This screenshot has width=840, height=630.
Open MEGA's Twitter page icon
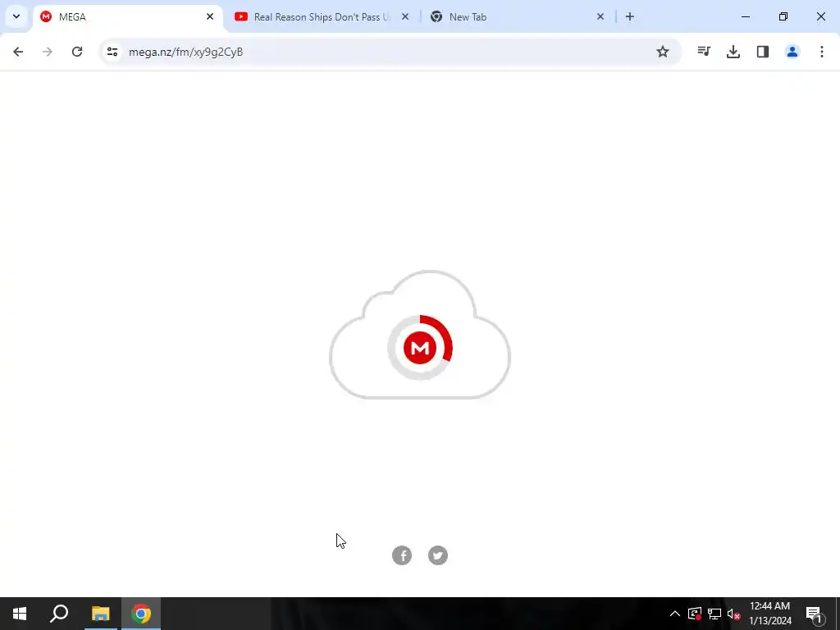click(x=438, y=555)
